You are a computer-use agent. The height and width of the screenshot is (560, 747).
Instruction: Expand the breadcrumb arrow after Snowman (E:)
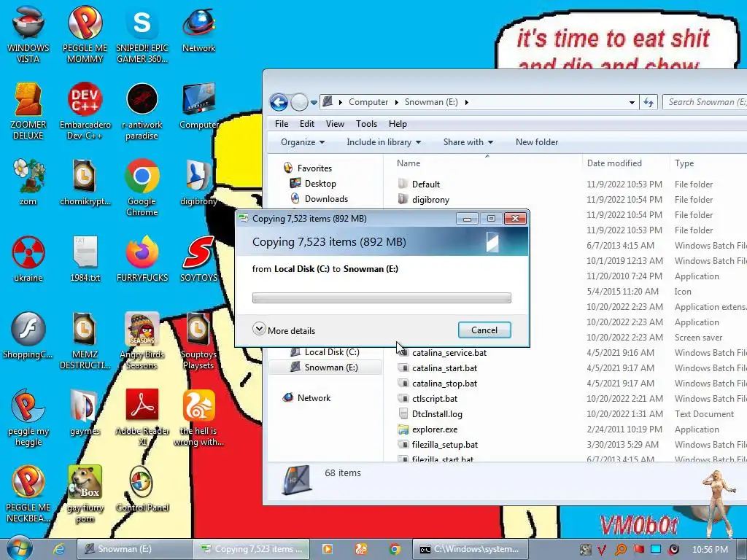(x=466, y=102)
